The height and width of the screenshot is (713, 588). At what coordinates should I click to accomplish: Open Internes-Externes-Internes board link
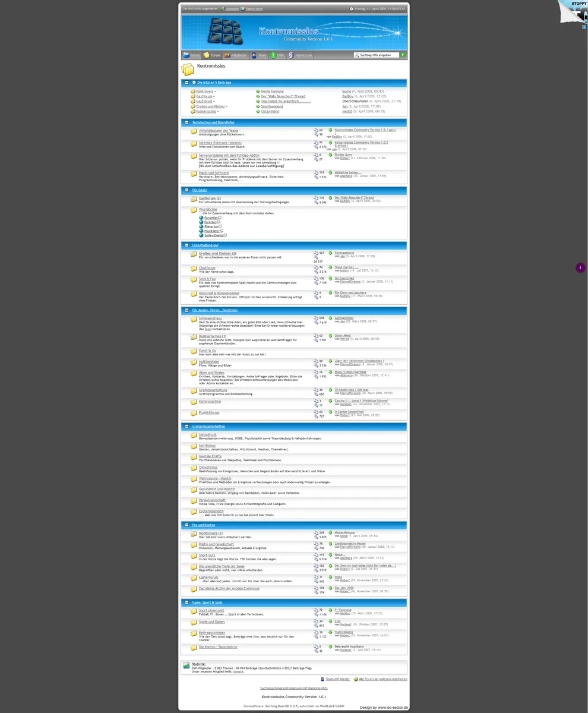220,143
